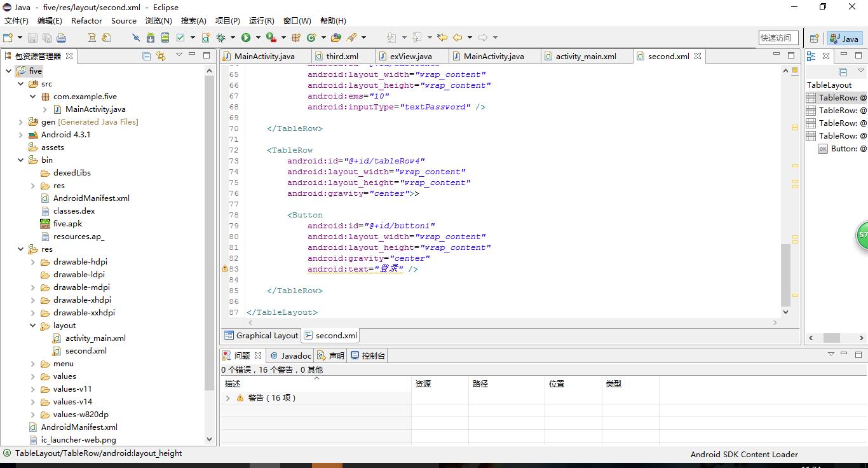The width and height of the screenshot is (868, 468).
Task: Select activity_main.xml in layout folder
Action: click(95, 338)
